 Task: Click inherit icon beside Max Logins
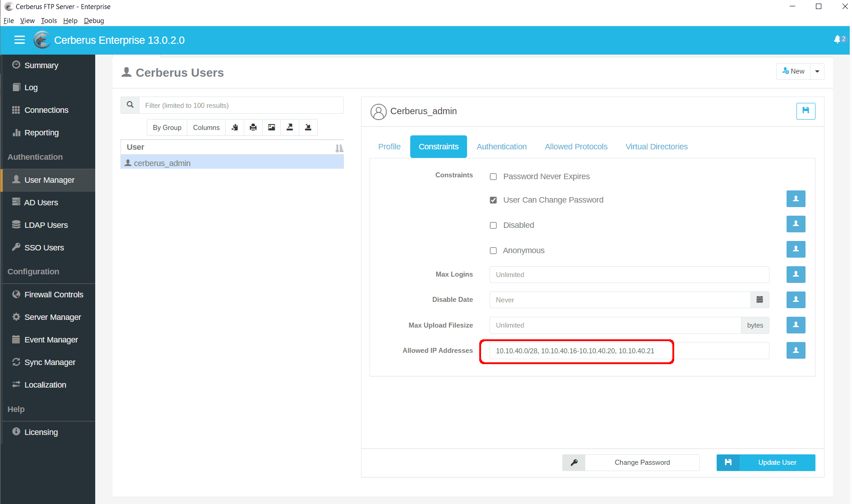[x=796, y=274]
